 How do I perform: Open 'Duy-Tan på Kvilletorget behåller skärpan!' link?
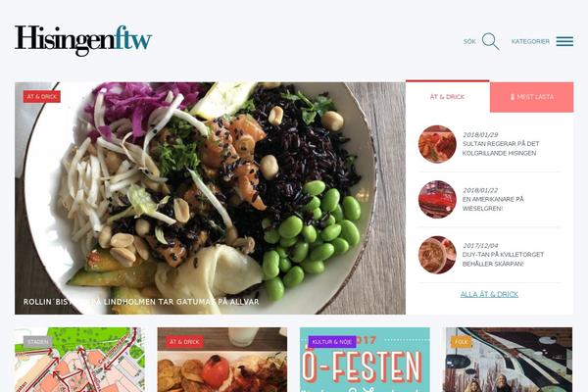click(503, 259)
